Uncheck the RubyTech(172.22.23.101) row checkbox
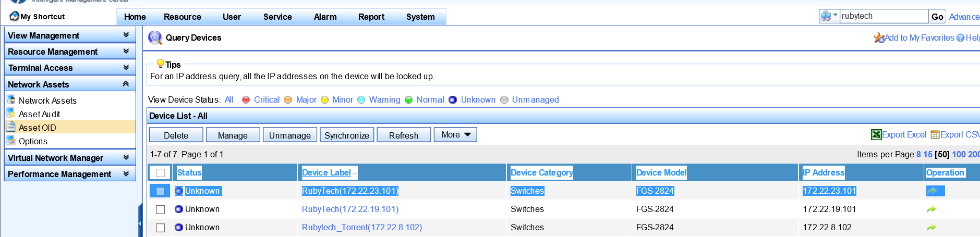 tap(161, 191)
